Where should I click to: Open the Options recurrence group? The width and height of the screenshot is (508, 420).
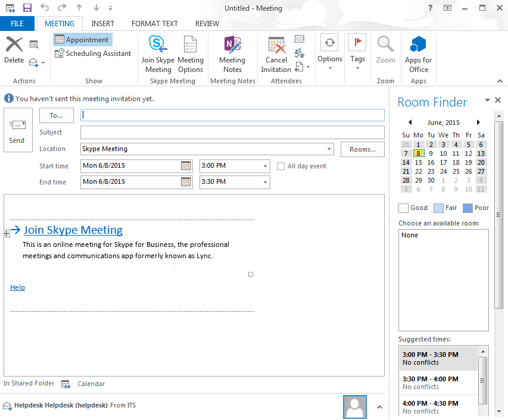point(330,52)
